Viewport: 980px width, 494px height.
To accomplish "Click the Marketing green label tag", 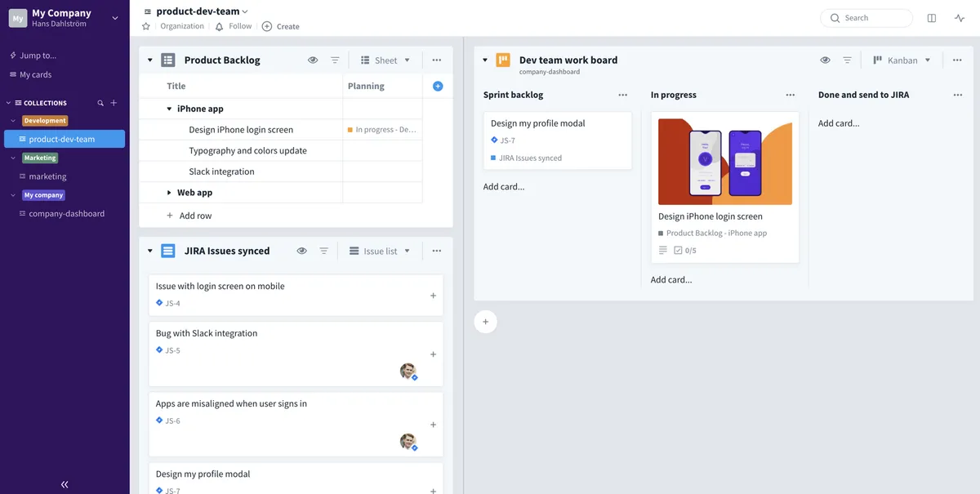I will (40, 158).
